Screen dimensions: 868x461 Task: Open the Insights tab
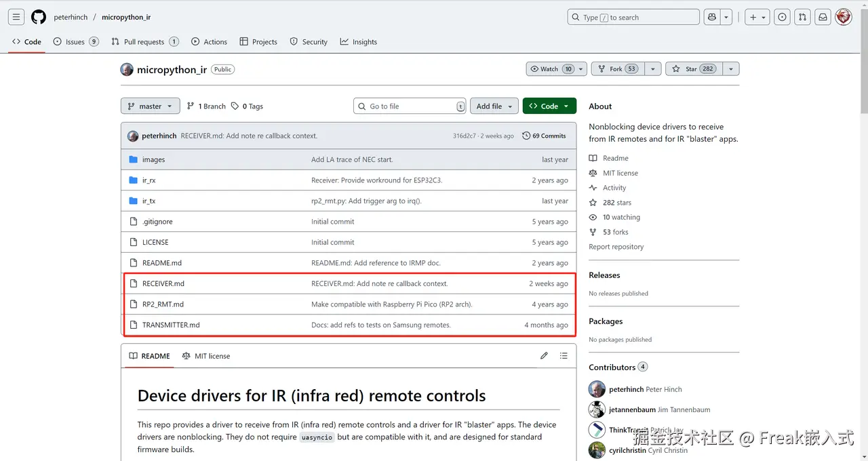[359, 42]
